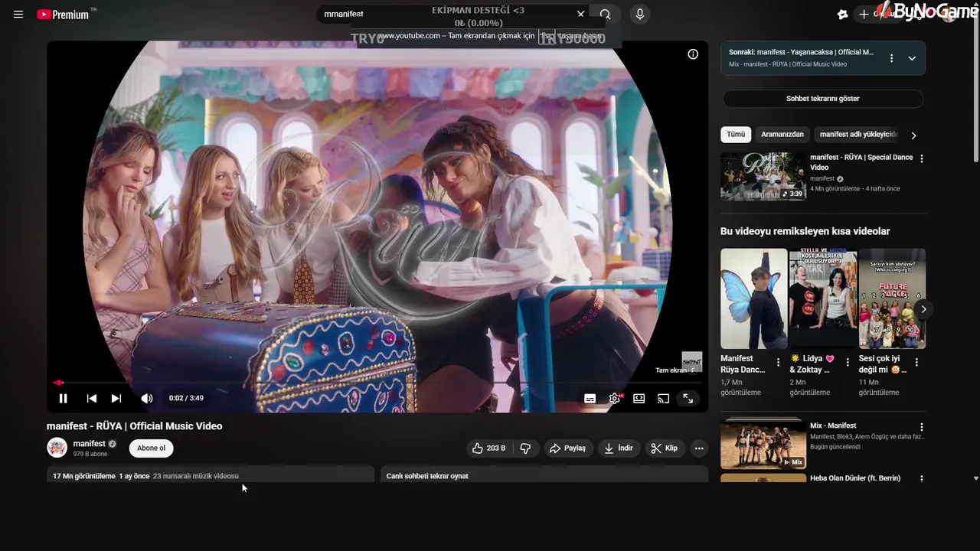This screenshot has width=980, height=551.
Task: Open the Sesi çok iyi short
Action: [892, 298]
